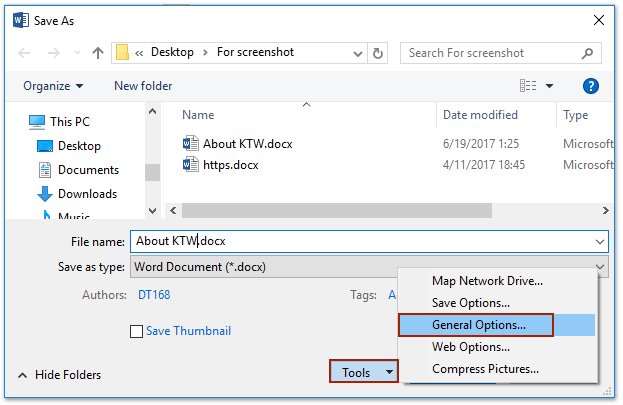This screenshot has height=405, width=623.
Task: Select Downloads in navigation pane
Action: coord(77,194)
